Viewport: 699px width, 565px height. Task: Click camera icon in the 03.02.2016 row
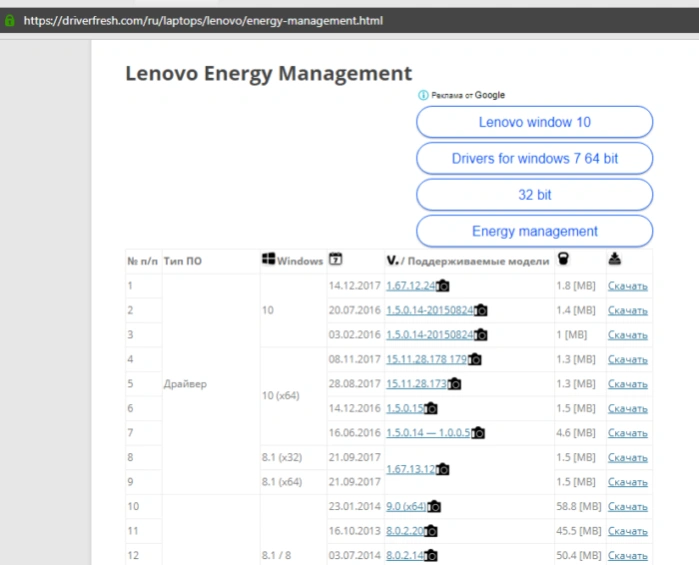[x=481, y=335]
